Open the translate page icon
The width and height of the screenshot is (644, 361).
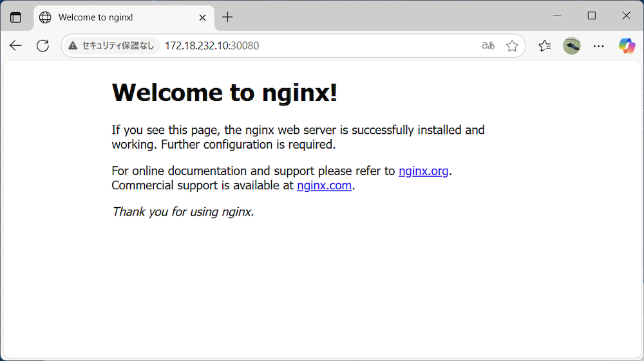click(488, 46)
